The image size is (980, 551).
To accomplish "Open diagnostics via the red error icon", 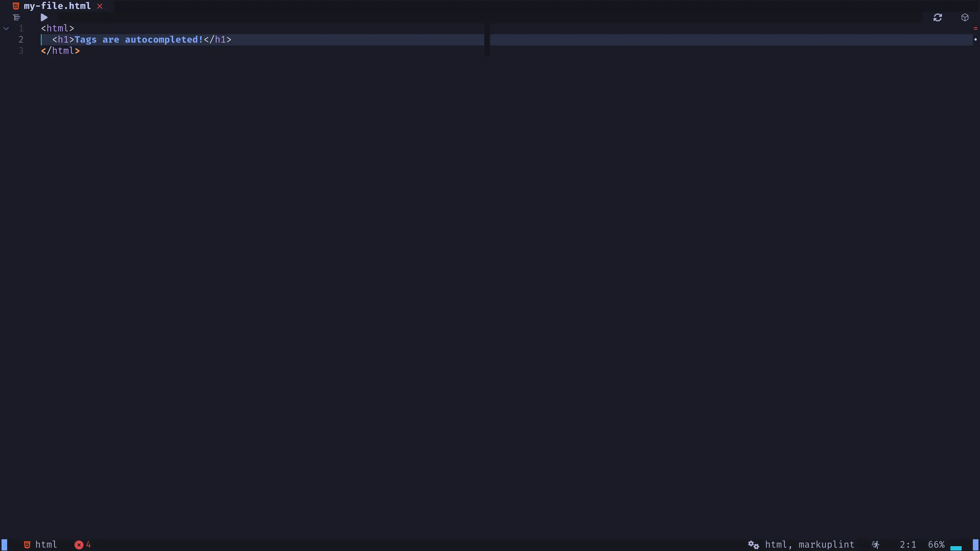I will pyautogui.click(x=79, y=545).
